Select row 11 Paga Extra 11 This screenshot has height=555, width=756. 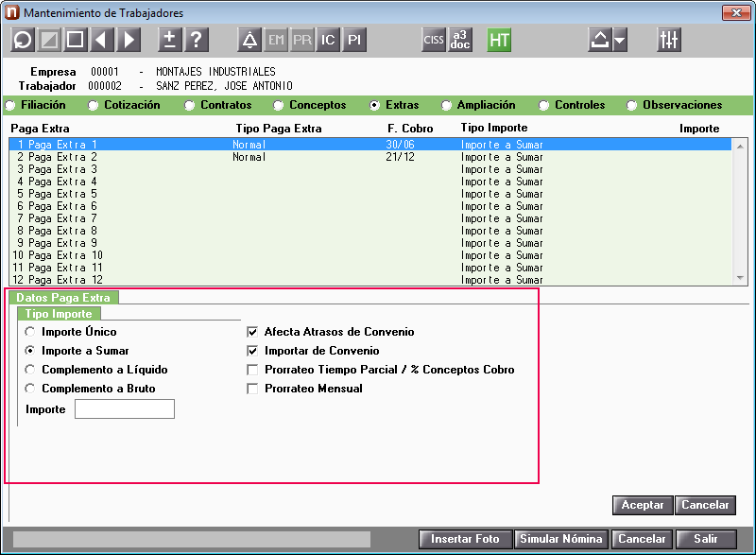[369, 268]
